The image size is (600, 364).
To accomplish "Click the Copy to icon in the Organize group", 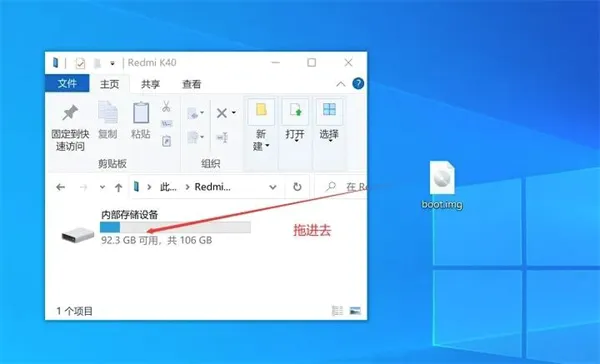I will pyautogui.click(x=192, y=137).
